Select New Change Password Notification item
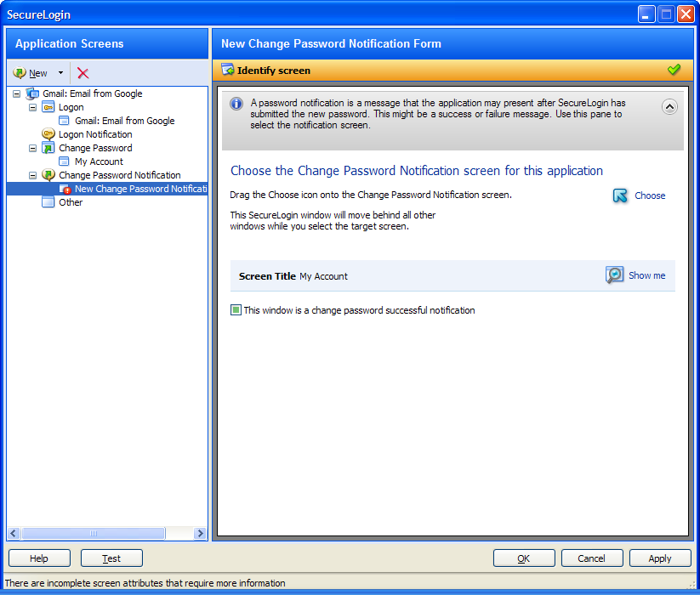This screenshot has width=700, height=595. (140, 189)
